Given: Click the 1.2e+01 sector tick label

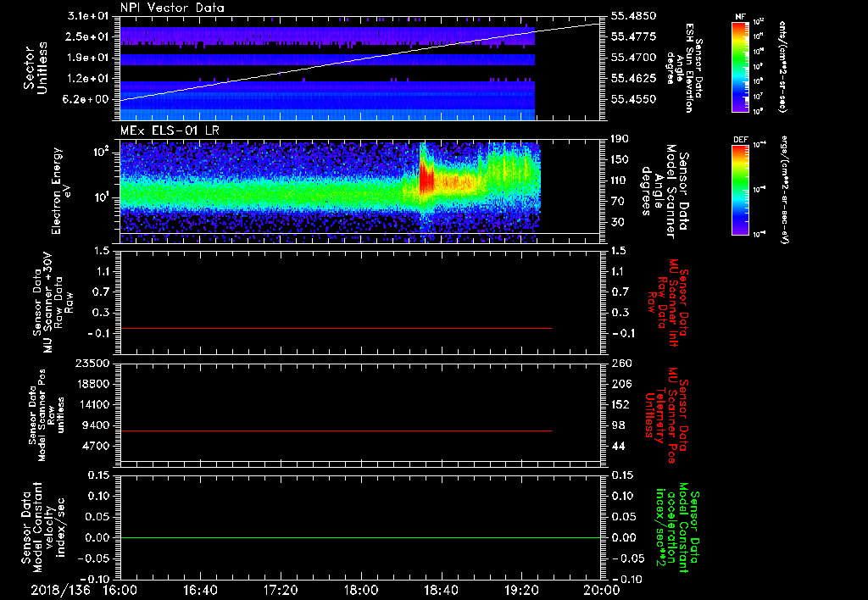Looking at the screenshot, I should point(88,79).
